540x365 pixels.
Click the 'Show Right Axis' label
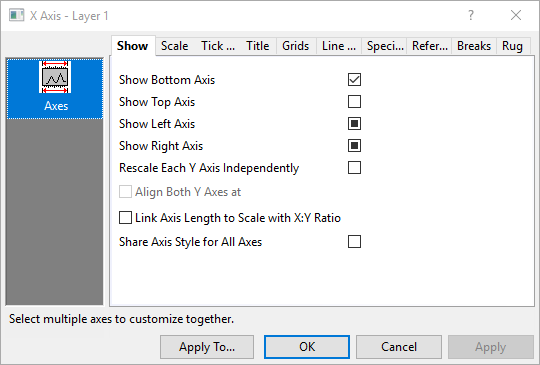[x=161, y=146]
